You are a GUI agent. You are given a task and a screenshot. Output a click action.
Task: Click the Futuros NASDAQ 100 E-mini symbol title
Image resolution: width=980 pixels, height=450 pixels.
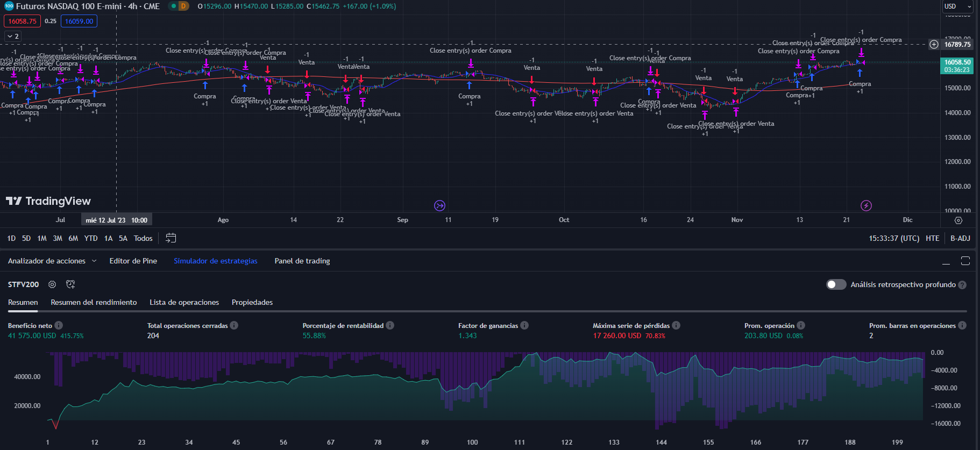click(88, 6)
